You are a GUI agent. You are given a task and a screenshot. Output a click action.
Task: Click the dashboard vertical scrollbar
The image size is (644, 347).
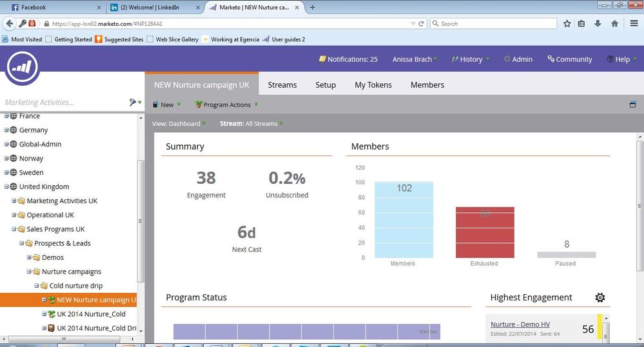tap(640, 206)
